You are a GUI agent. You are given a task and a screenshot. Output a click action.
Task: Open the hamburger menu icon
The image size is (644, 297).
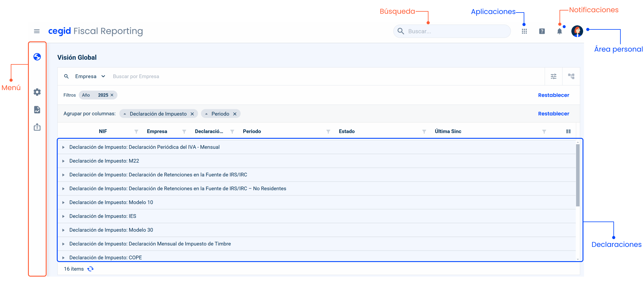[x=37, y=31]
